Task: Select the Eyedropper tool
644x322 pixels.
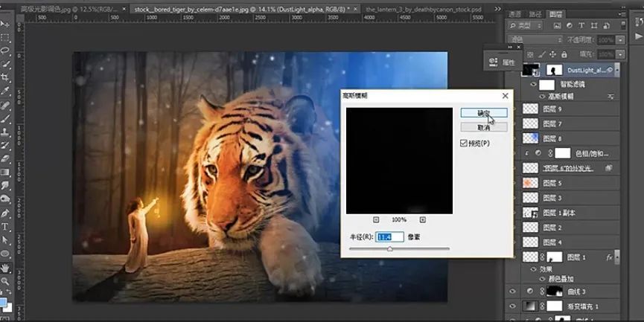Action: tap(5, 90)
